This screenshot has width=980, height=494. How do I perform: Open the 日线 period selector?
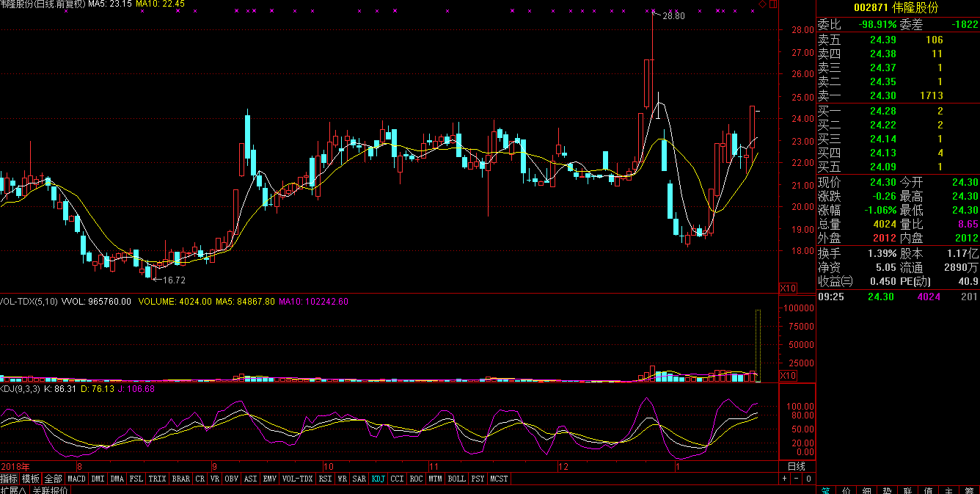point(797,466)
